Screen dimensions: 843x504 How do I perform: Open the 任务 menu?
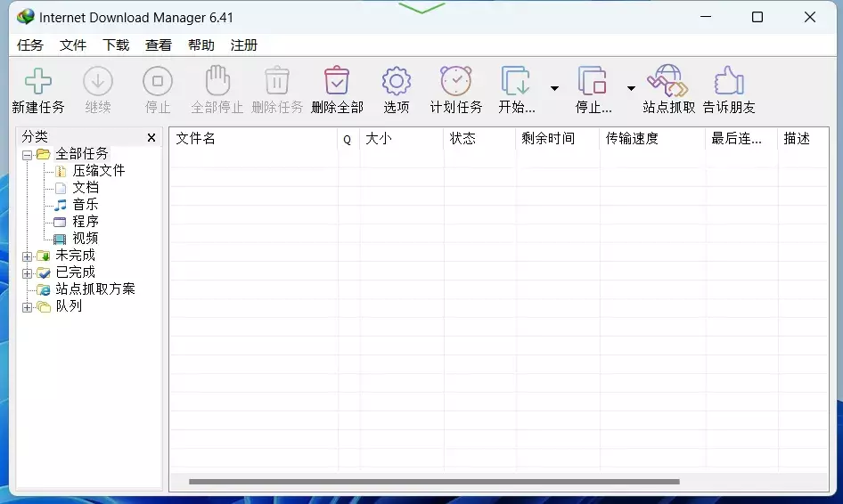(30, 45)
